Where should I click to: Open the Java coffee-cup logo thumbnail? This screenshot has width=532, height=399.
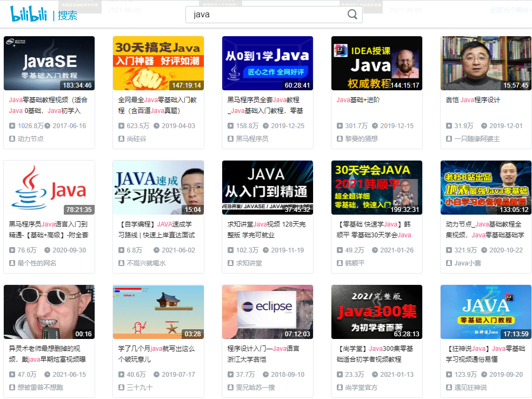point(49,188)
